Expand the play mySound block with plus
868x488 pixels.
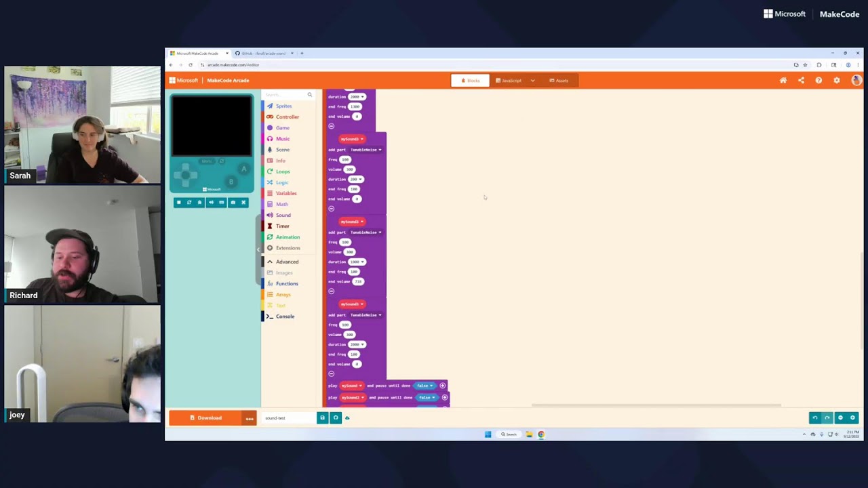443,386
